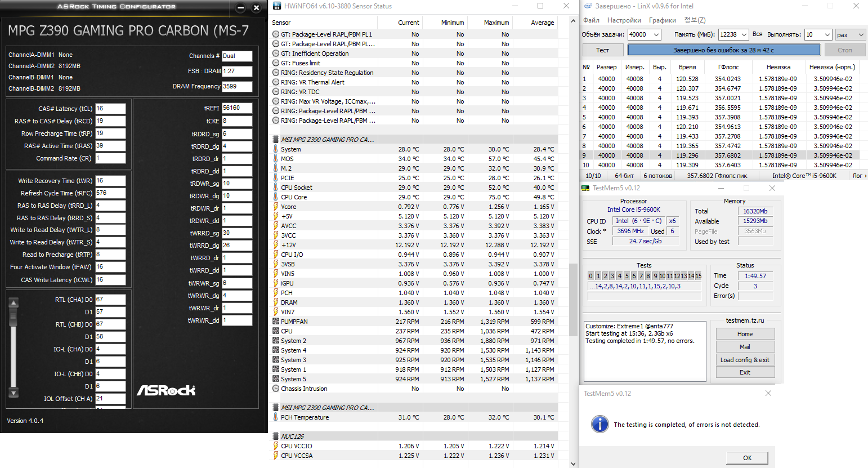868x468 pixels.
Task: Click the fan icon beside PUMPFAN
Action: tap(276, 322)
